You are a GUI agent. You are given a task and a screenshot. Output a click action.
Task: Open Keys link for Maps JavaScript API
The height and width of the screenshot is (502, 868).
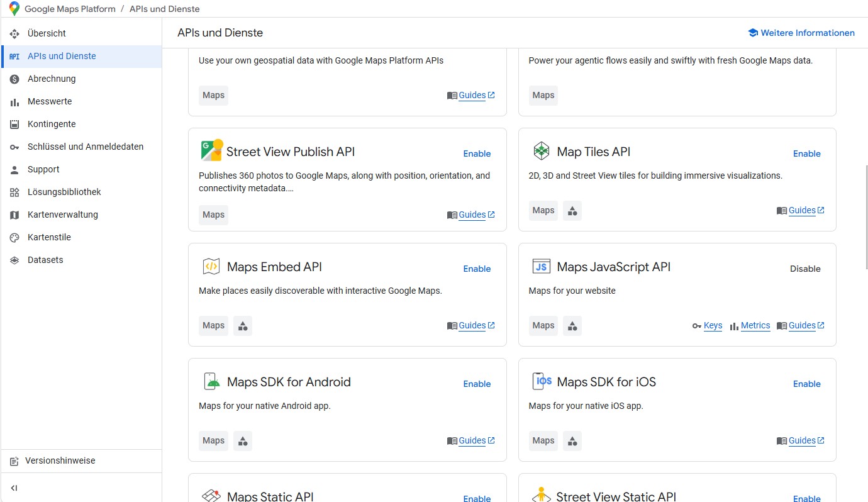pos(713,325)
